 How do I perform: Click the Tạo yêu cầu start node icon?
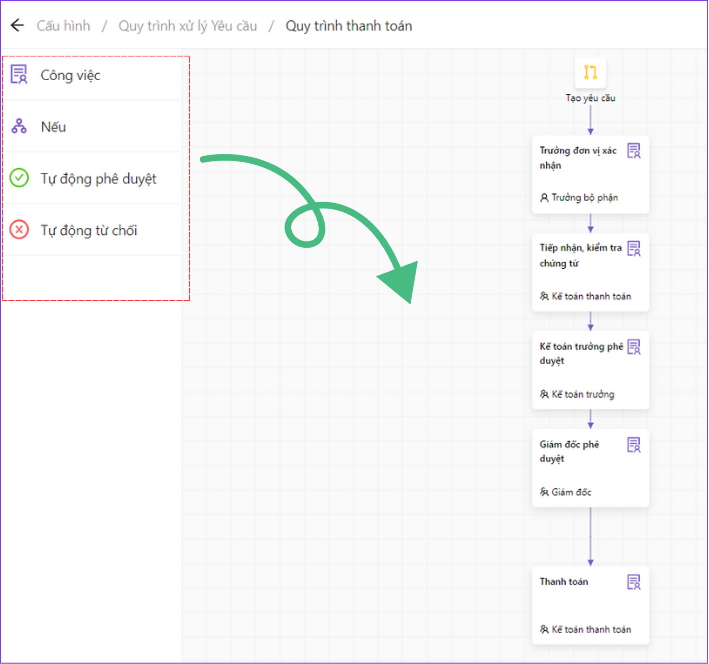(590, 72)
